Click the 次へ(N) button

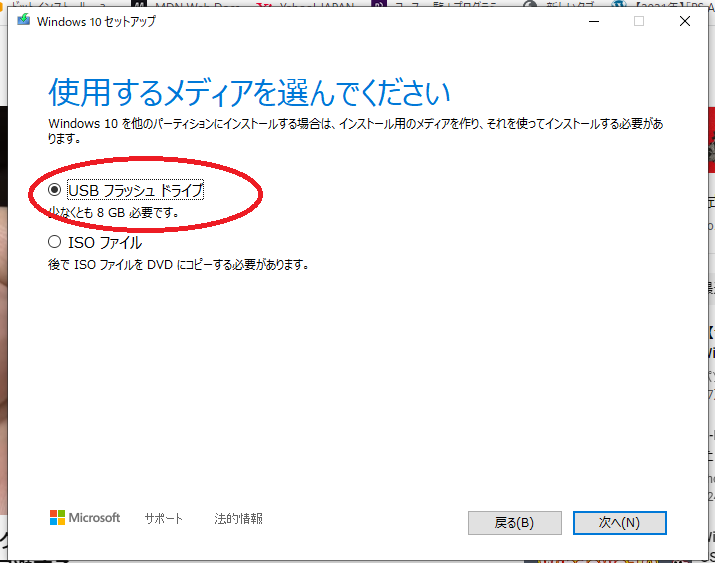(619, 522)
